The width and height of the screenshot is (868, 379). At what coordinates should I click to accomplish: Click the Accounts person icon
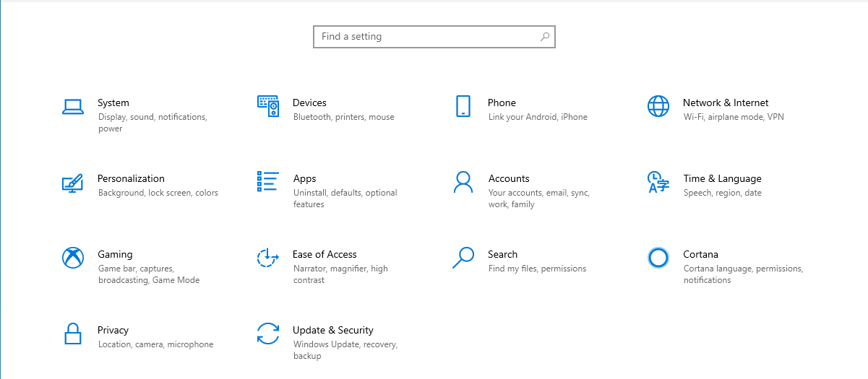[x=463, y=182]
